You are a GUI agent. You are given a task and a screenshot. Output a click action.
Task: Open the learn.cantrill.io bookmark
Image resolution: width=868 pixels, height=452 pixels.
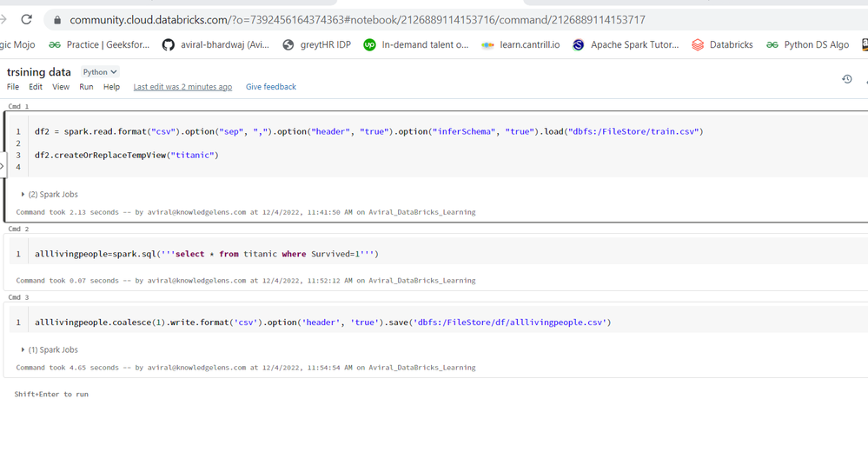point(520,44)
